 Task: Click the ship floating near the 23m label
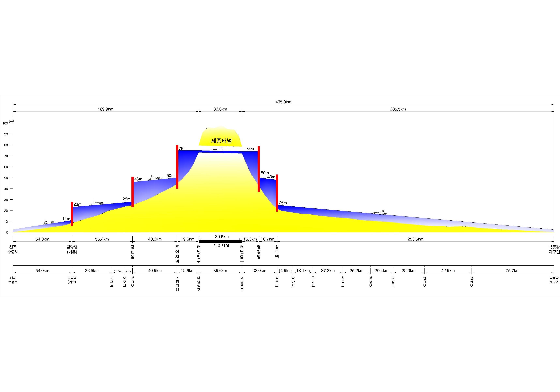click(97, 203)
